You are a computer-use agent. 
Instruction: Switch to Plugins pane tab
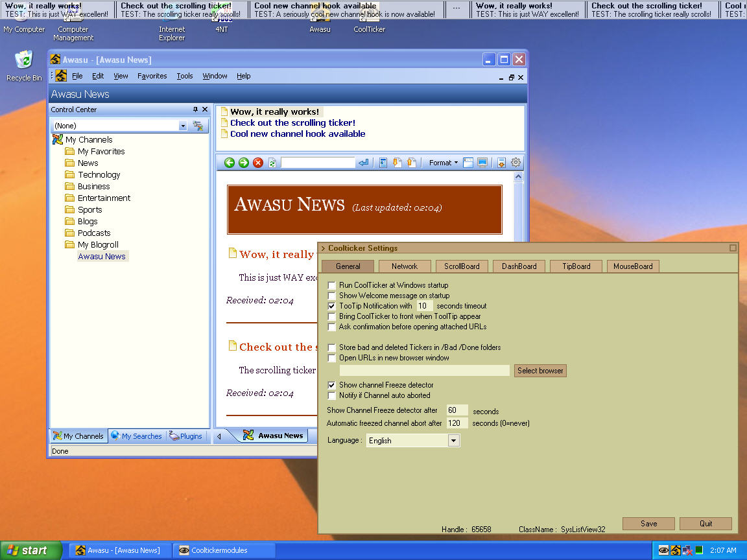pyautogui.click(x=186, y=436)
